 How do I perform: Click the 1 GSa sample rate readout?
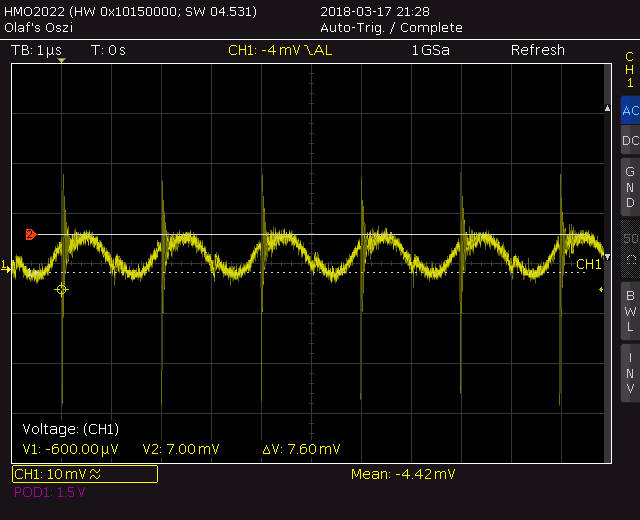point(431,50)
